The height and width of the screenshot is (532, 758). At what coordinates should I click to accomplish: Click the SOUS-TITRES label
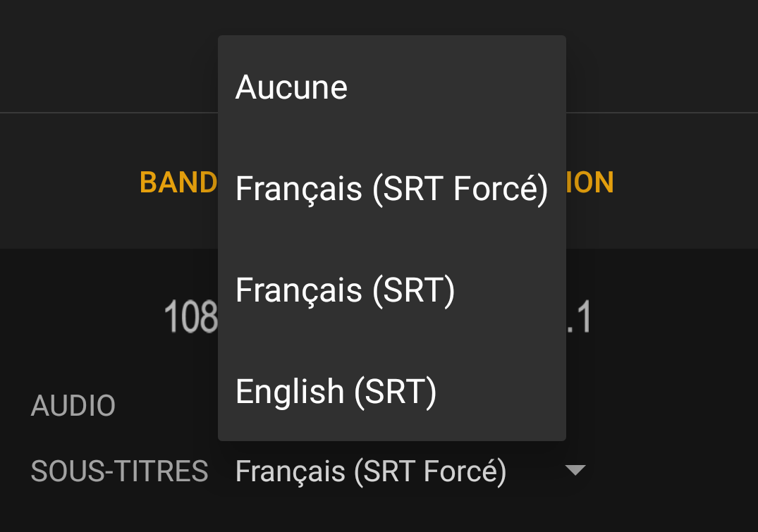coord(119,471)
